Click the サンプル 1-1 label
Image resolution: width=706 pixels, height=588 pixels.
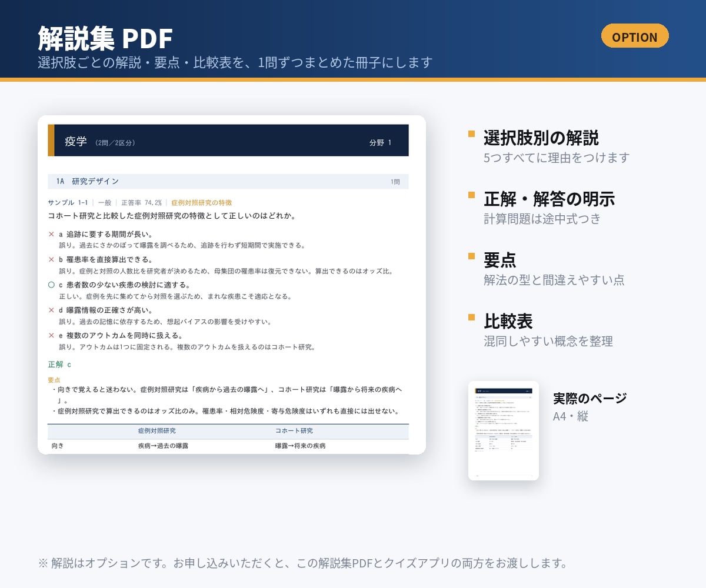[x=68, y=202]
